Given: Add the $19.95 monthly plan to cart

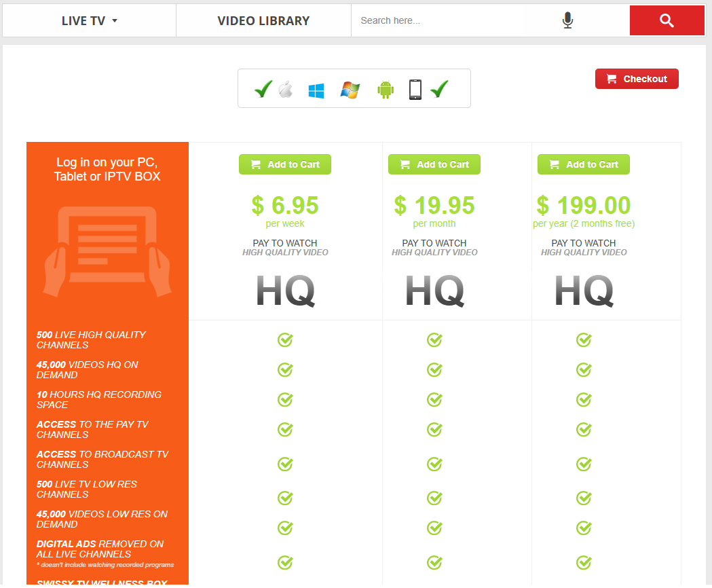Looking at the screenshot, I should 434,164.
